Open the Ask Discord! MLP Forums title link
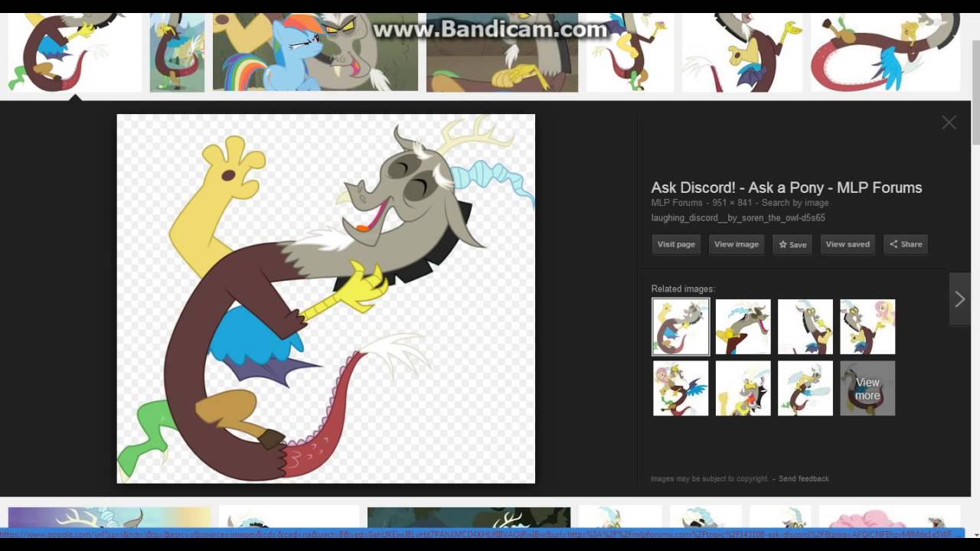 [x=786, y=187]
